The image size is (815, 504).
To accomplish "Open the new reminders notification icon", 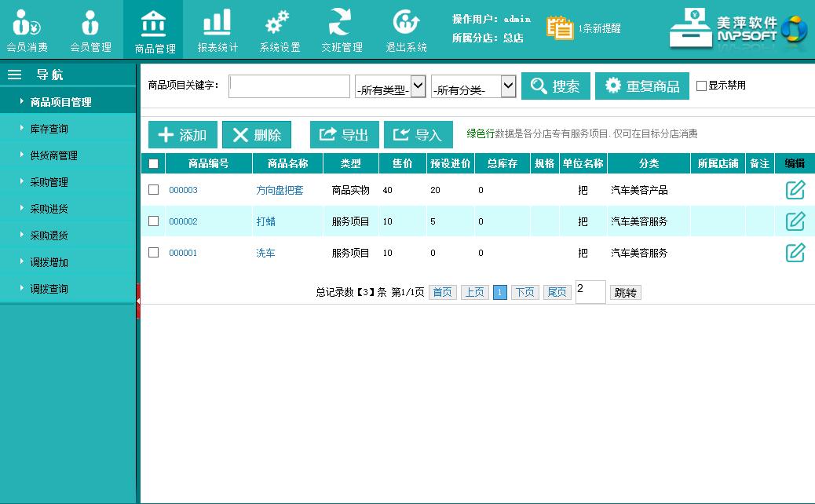I will click(560, 27).
